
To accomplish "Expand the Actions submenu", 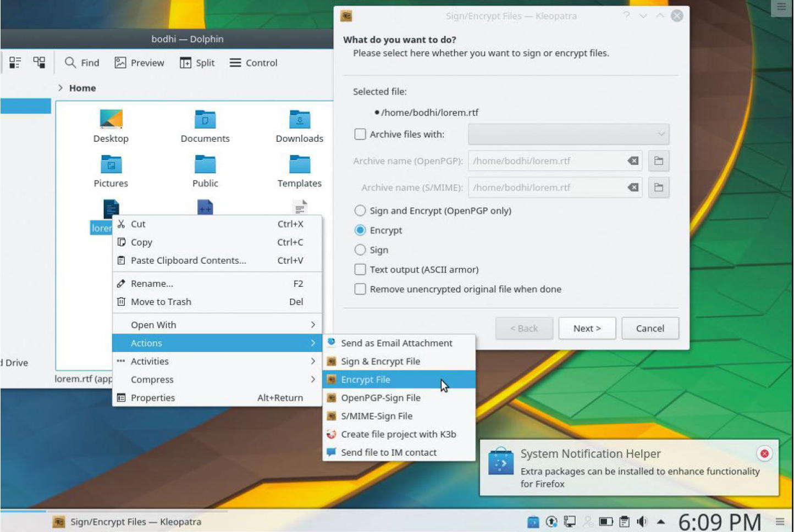I will (x=217, y=343).
